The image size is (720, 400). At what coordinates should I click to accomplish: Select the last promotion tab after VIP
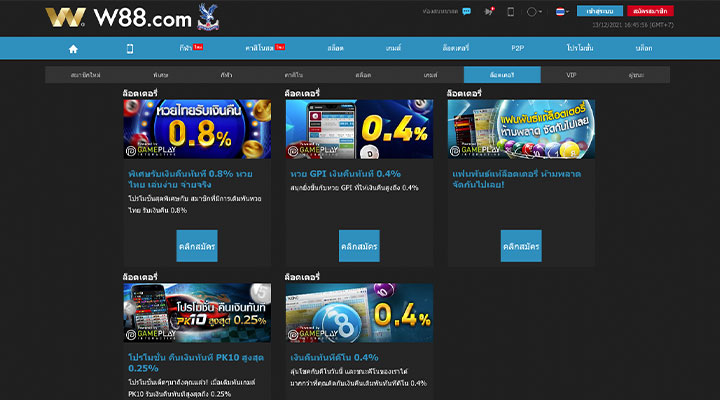coord(636,75)
